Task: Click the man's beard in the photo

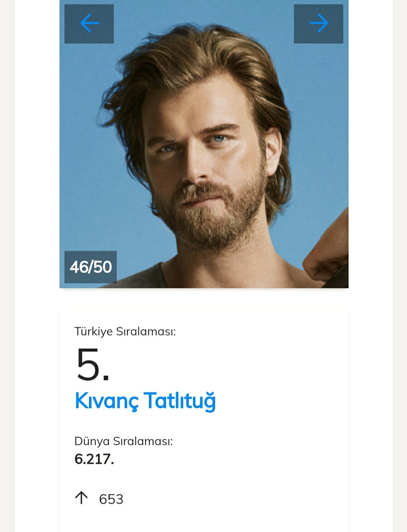Action: (x=211, y=222)
